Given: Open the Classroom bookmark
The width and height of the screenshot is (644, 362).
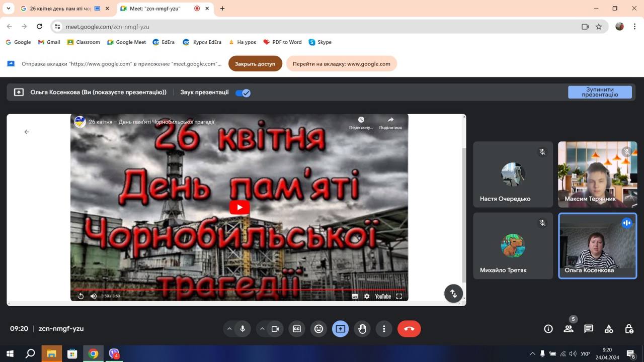Looking at the screenshot, I should [x=84, y=42].
